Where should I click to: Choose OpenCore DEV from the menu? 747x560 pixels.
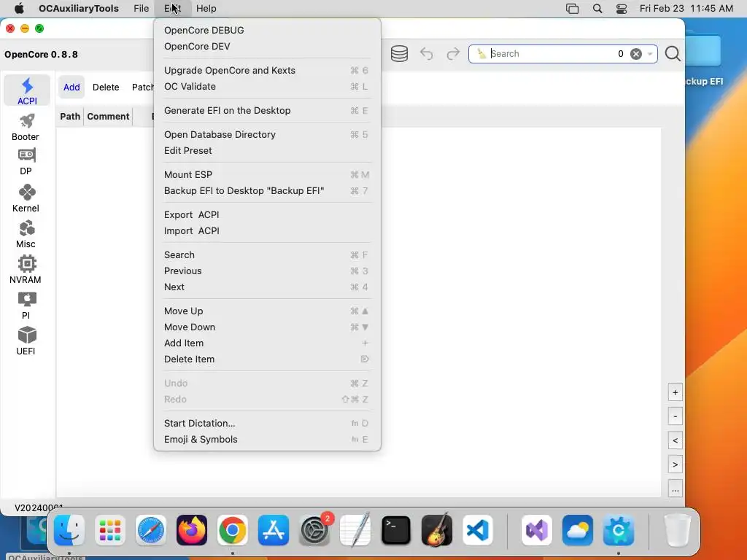pyautogui.click(x=267, y=46)
